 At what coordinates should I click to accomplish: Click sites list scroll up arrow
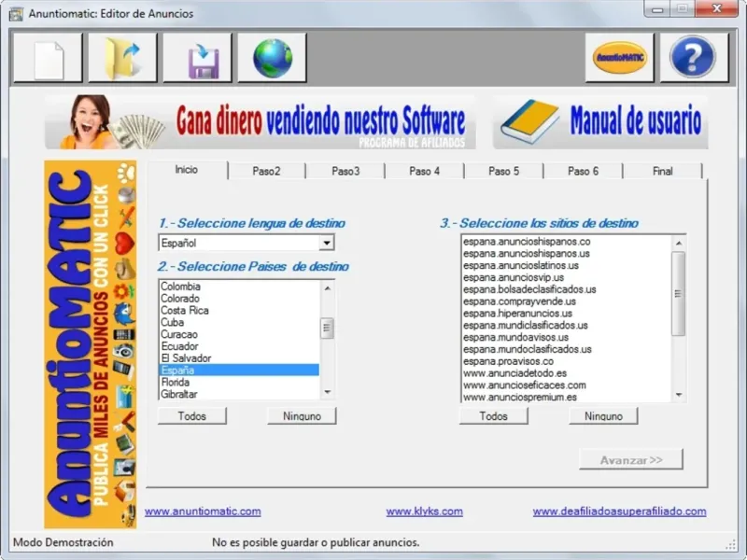679,244
